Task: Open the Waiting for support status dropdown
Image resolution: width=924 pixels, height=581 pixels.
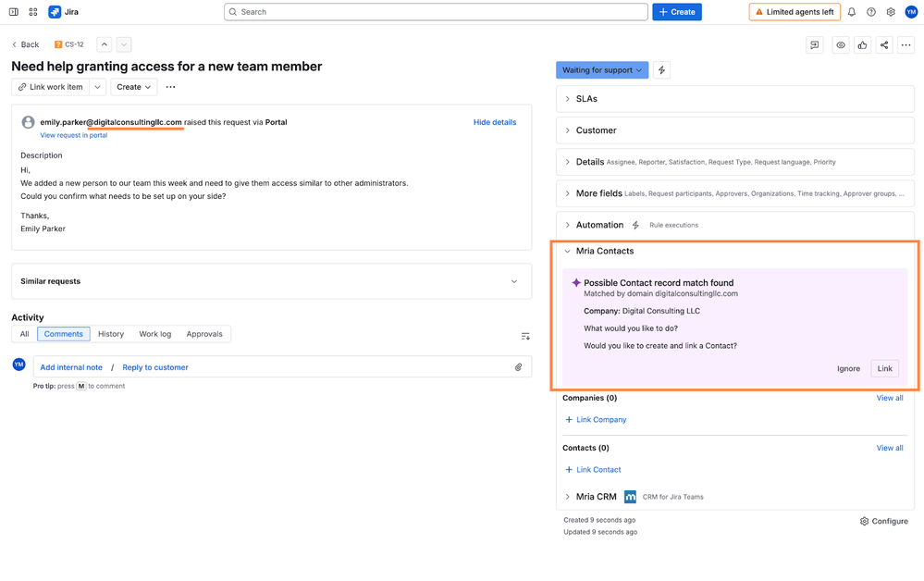Action: click(601, 70)
